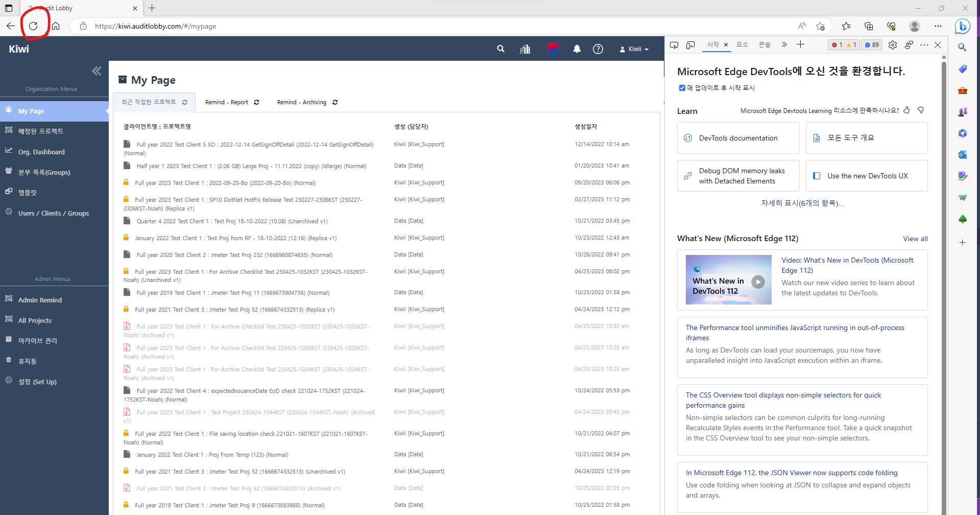Open the notifications bell in the Kiwi header
Screen dimensions: 980x515
coord(577,49)
